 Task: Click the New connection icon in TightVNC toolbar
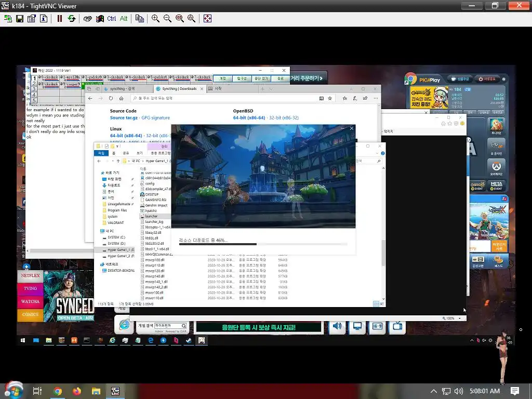tap(8, 19)
